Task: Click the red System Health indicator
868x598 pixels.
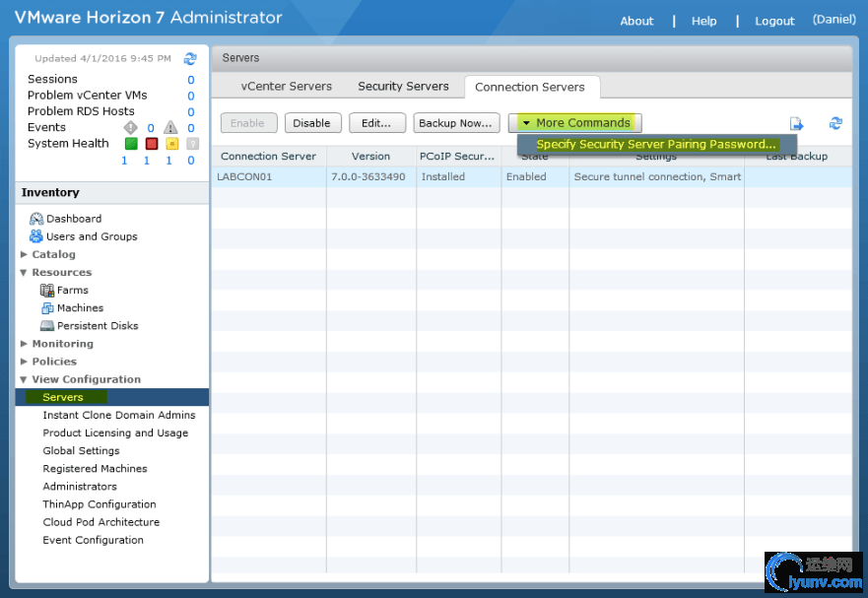Action: coord(152,144)
